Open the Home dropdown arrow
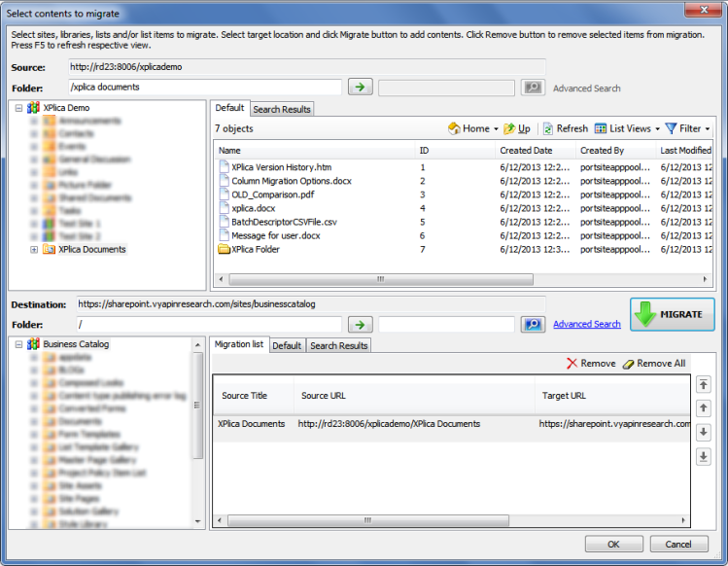 click(496, 129)
